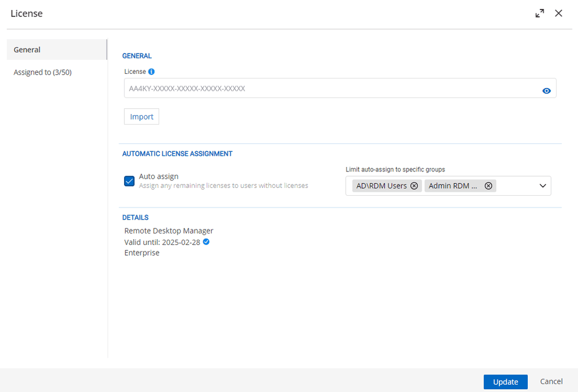Image resolution: width=578 pixels, height=392 pixels.
Task: Remove AD\RDM Users group chip
Action: click(414, 186)
